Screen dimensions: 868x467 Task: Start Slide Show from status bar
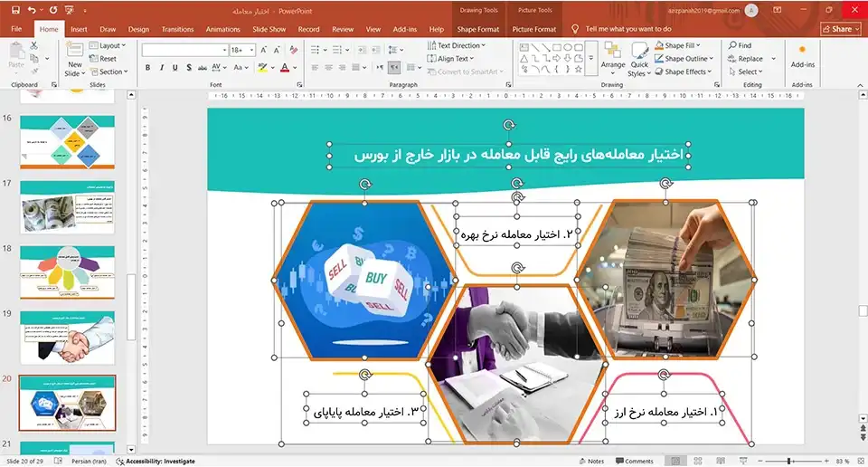coord(743,461)
